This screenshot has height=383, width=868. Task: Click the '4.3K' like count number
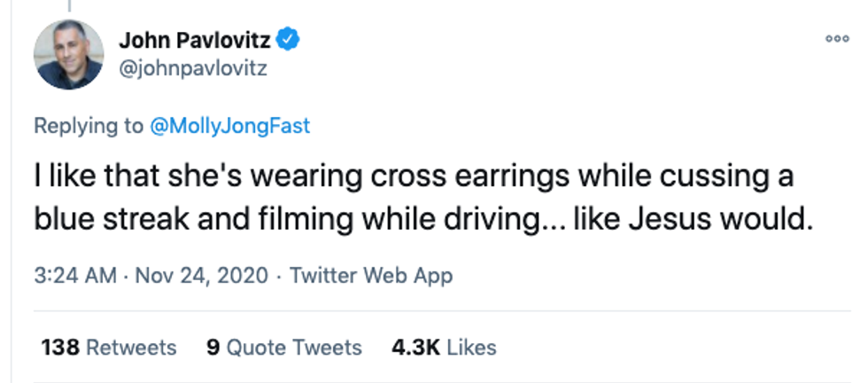(x=415, y=347)
